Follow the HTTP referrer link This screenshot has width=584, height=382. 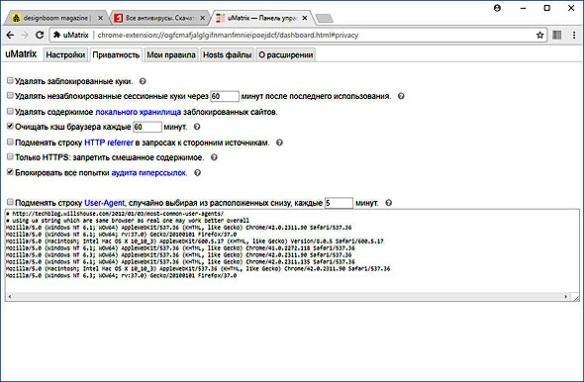coord(109,143)
